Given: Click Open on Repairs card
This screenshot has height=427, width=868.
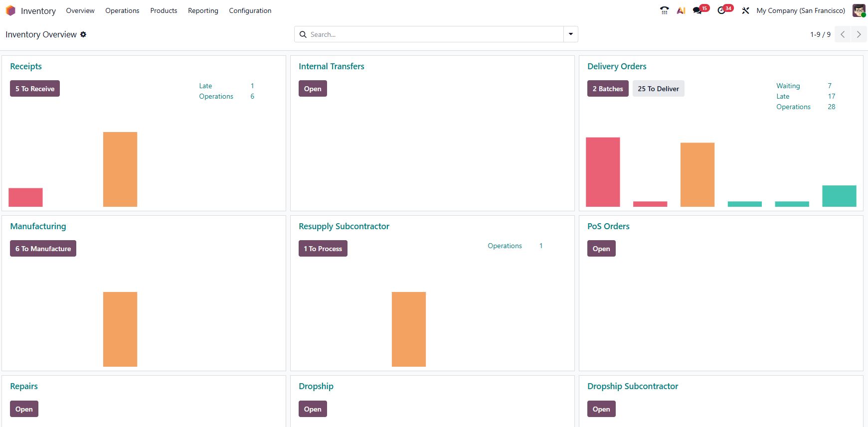Looking at the screenshot, I should (x=24, y=409).
